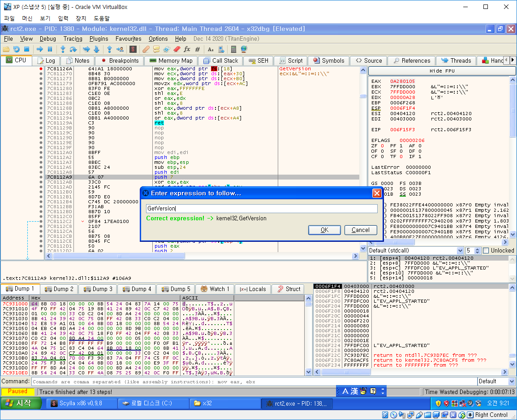Open the Bookmarks red toolbar icon

pyautogui.click(x=177, y=49)
